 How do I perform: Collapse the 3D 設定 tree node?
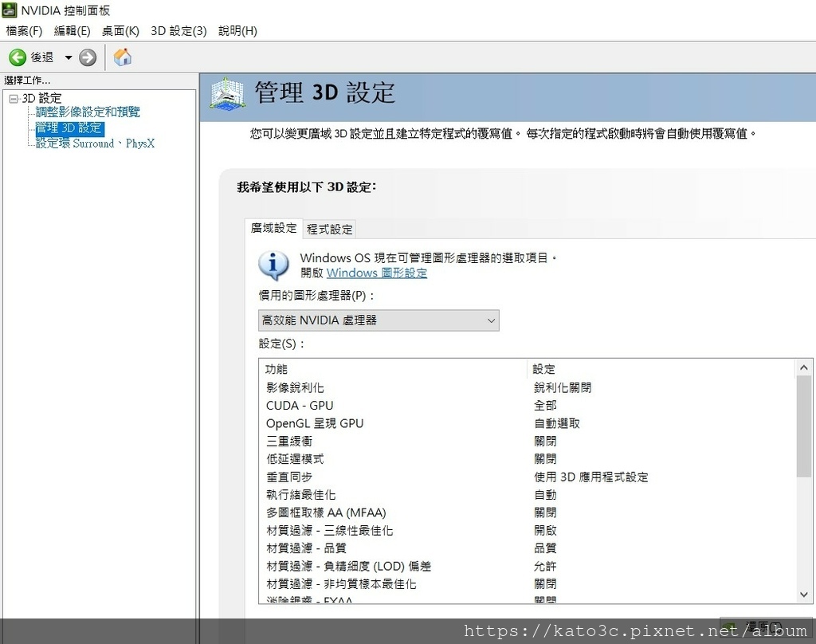14,98
